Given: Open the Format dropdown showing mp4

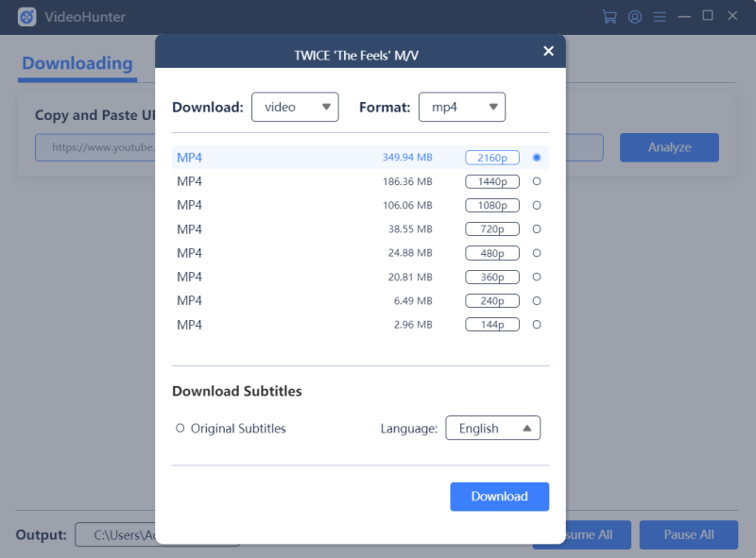Looking at the screenshot, I should (462, 107).
